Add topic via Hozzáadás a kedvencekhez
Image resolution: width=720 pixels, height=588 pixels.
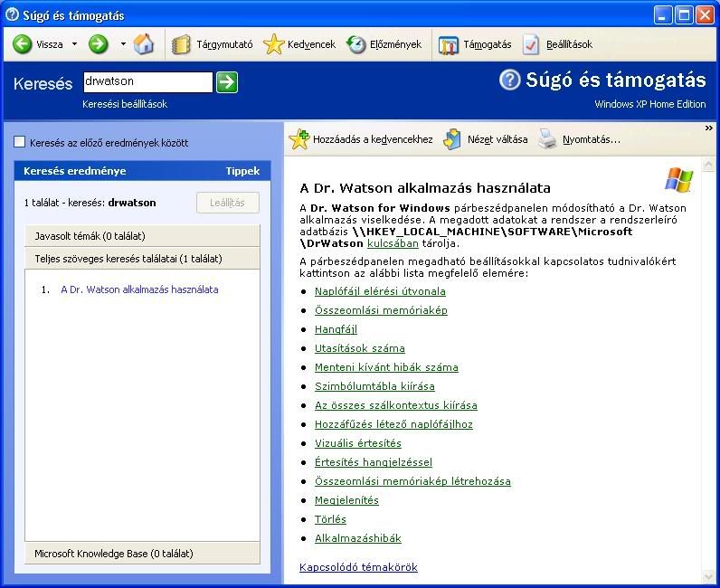point(361,139)
